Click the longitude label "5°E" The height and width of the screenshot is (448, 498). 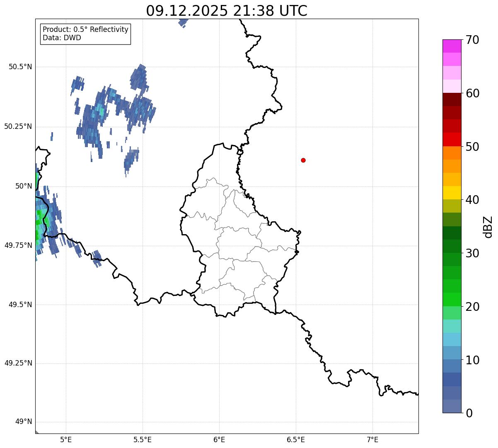coord(66,439)
